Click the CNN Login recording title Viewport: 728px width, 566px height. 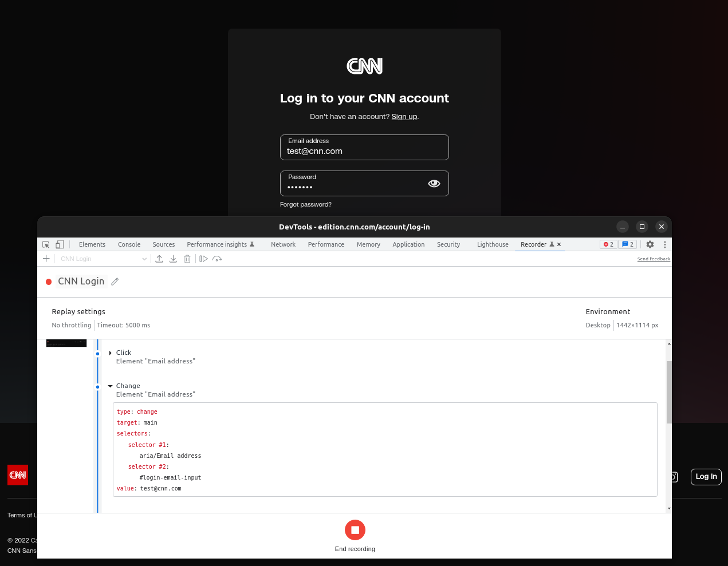pos(81,282)
